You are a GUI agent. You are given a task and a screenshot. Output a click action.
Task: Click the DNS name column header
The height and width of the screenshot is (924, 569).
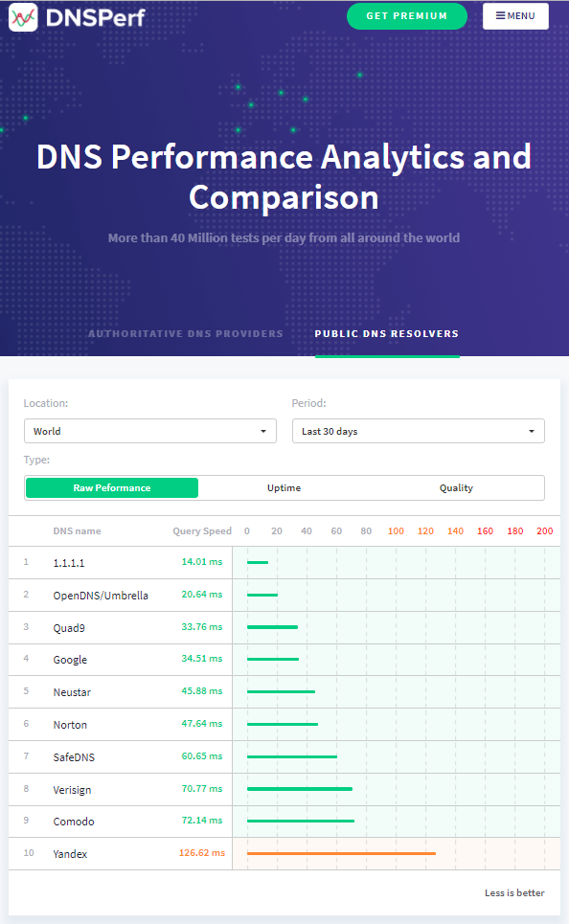coord(78,531)
